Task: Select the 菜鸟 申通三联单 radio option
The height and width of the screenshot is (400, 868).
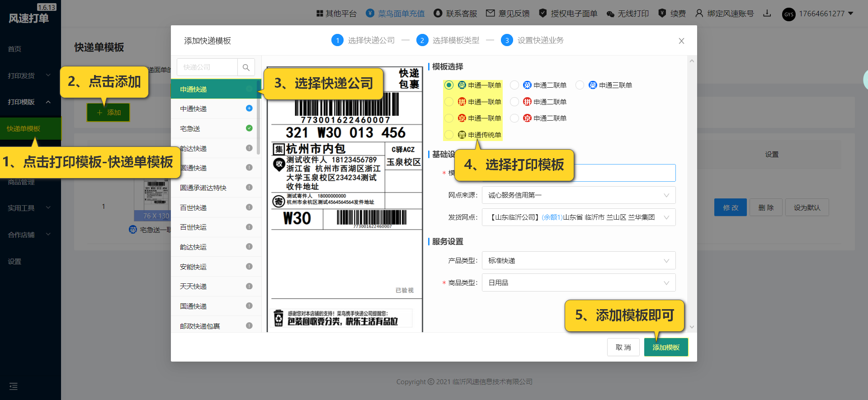Action: (x=580, y=85)
